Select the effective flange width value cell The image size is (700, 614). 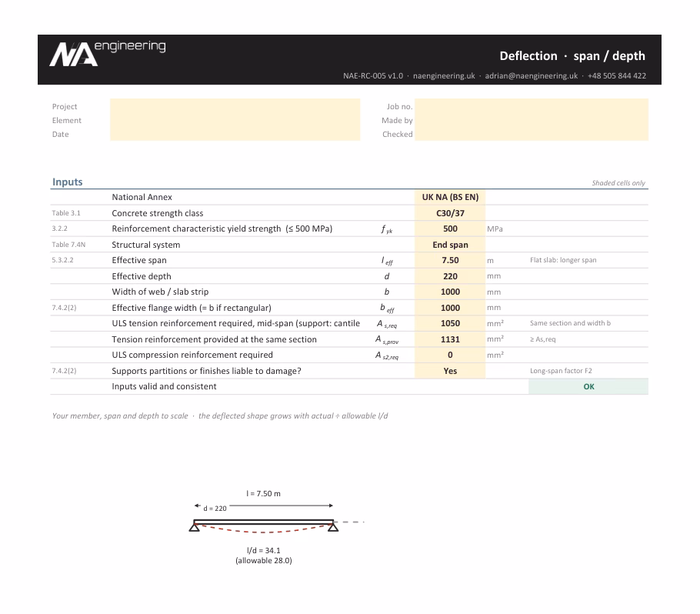[x=450, y=308]
